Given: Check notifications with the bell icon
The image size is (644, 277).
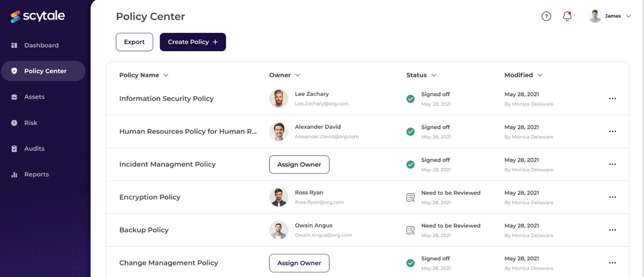Looking at the screenshot, I should 567,16.
